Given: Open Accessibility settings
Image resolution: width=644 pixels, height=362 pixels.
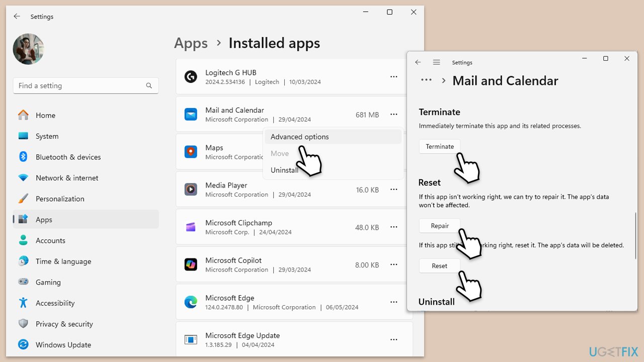Looking at the screenshot, I should [86, 303].
